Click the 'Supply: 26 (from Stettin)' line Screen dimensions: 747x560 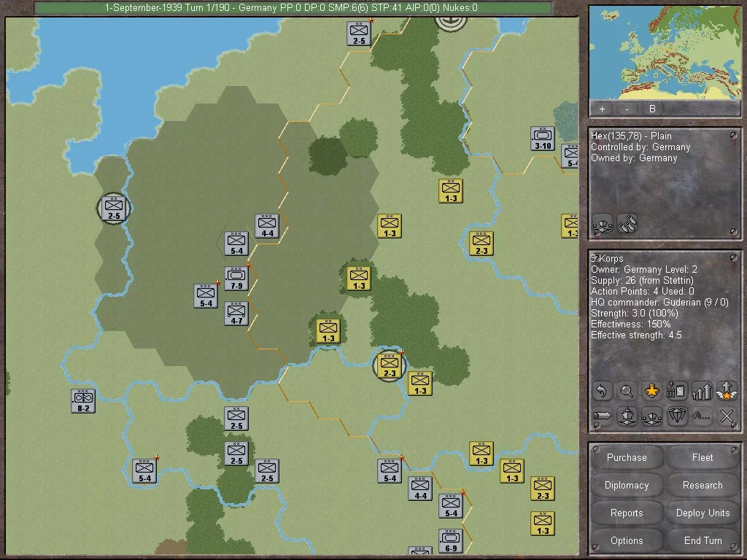642,281
